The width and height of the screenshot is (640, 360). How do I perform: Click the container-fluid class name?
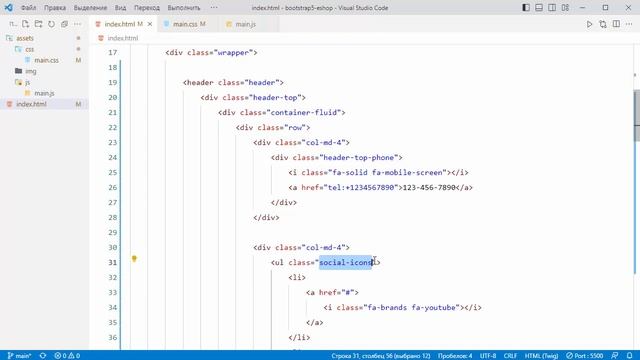(x=304, y=113)
